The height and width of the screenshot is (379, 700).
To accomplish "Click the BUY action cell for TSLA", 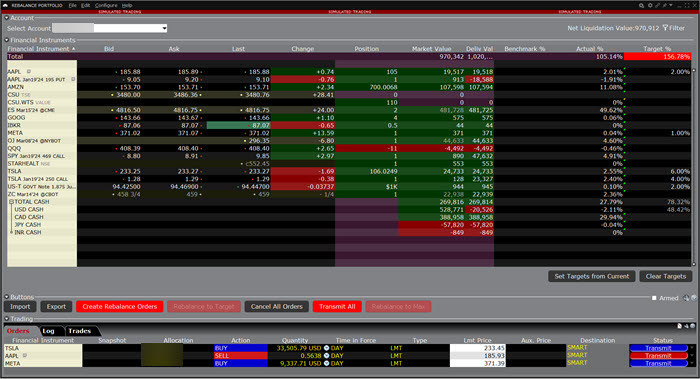I will pyautogui.click(x=241, y=348).
